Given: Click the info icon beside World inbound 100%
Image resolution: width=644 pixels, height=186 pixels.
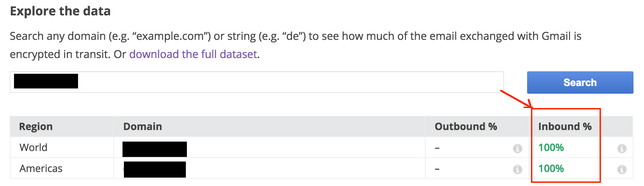Looking at the screenshot, I should coord(622,148).
